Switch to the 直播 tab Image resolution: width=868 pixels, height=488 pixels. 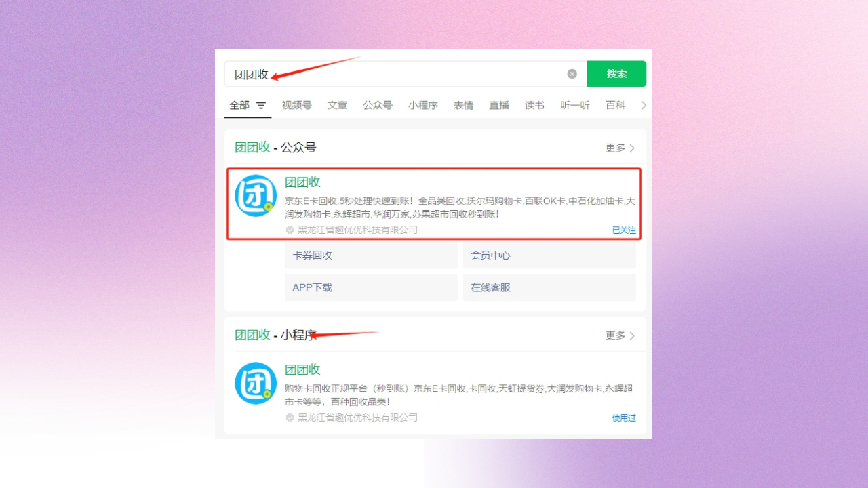pos(499,105)
